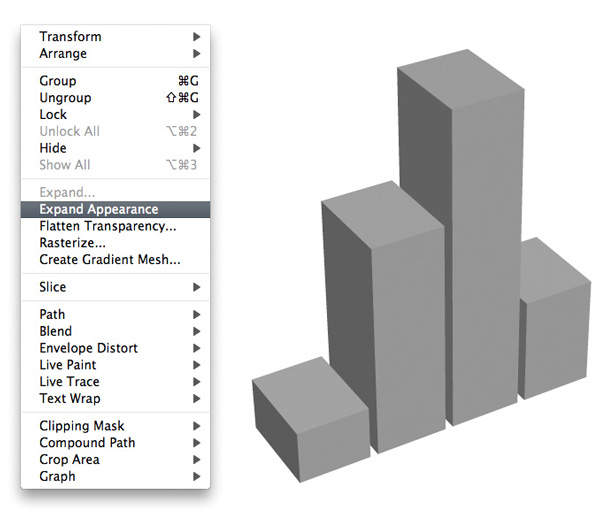Click the submenu arrow beside Path
This screenshot has width=600, height=514.
coord(197,315)
